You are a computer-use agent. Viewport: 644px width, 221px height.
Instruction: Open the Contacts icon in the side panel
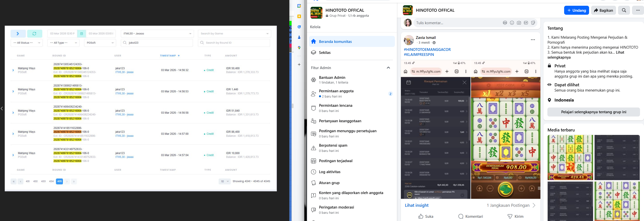(x=299, y=37)
